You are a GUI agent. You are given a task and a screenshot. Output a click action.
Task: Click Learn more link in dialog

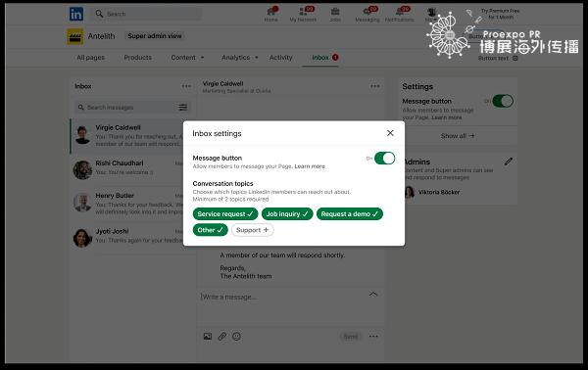pos(310,166)
